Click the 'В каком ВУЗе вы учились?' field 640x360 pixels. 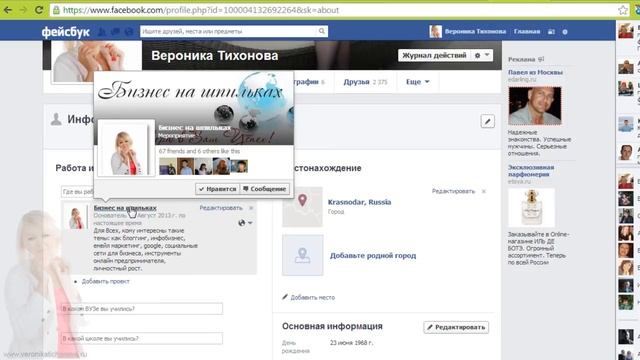[x=142, y=309]
